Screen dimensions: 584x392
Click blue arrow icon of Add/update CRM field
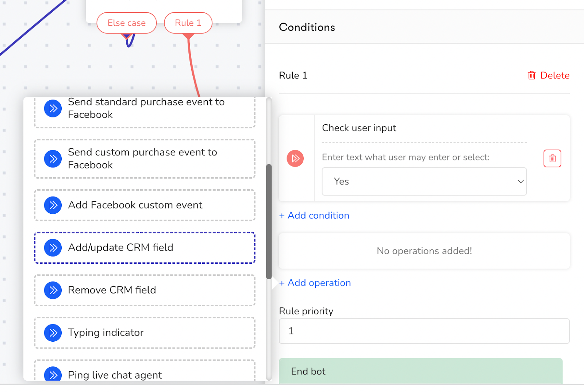[53, 248]
